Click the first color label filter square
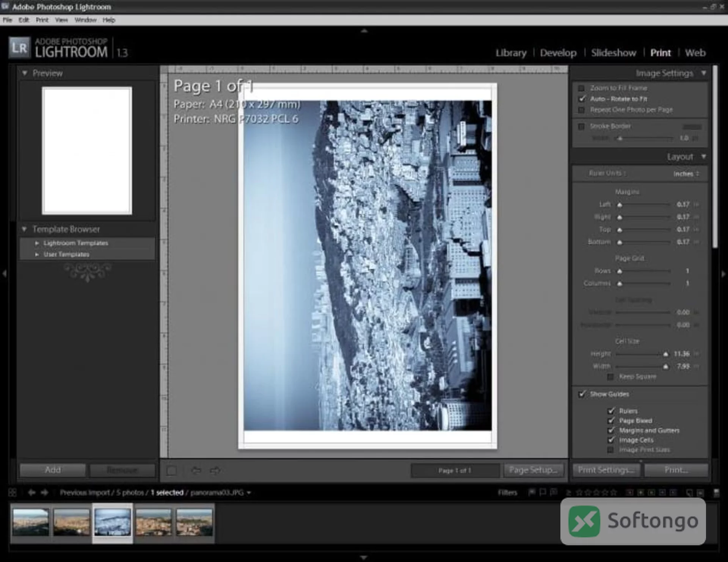The width and height of the screenshot is (728, 562). click(x=629, y=492)
